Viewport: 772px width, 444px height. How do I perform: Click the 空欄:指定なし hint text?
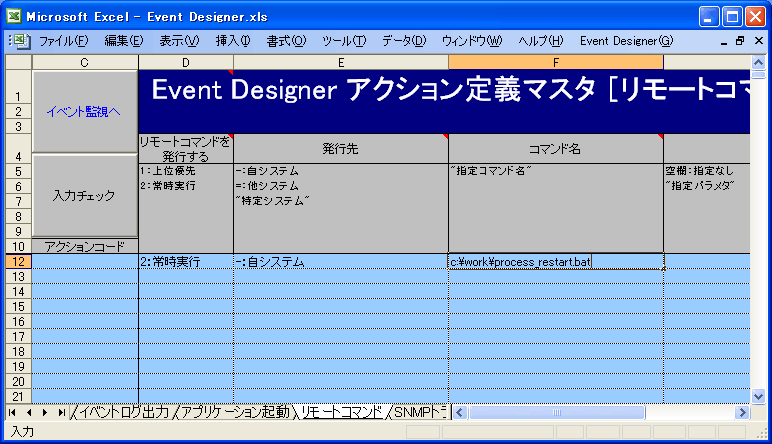(700, 171)
